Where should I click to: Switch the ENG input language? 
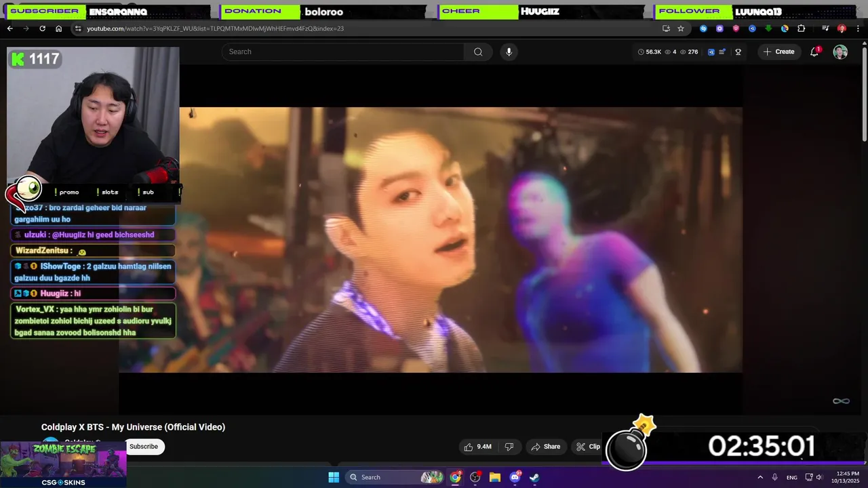tap(792, 477)
